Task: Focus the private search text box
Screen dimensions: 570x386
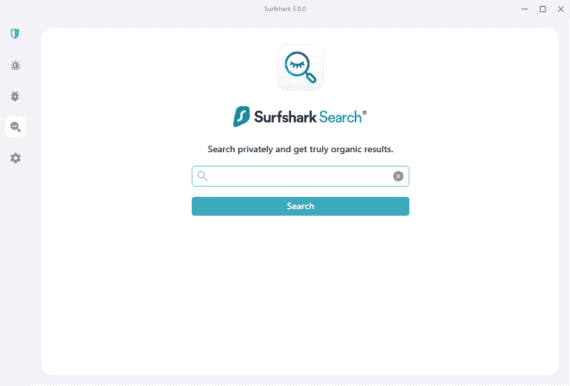Action: tap(300, 176)
